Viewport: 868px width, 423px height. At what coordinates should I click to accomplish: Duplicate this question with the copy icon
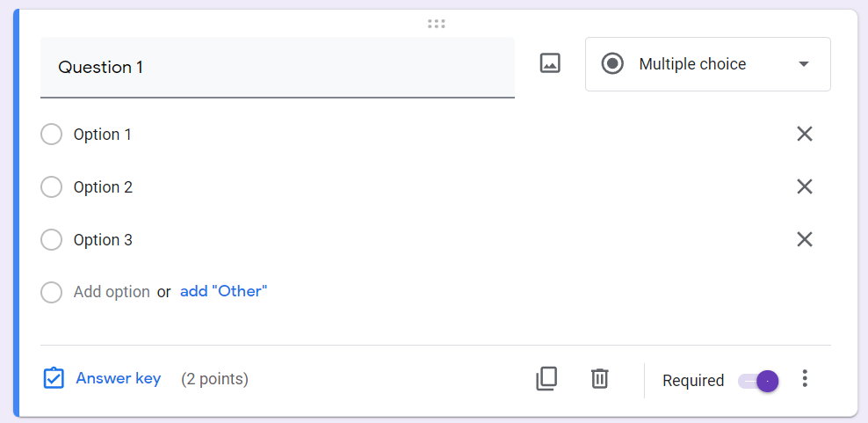tap(546, 379)
